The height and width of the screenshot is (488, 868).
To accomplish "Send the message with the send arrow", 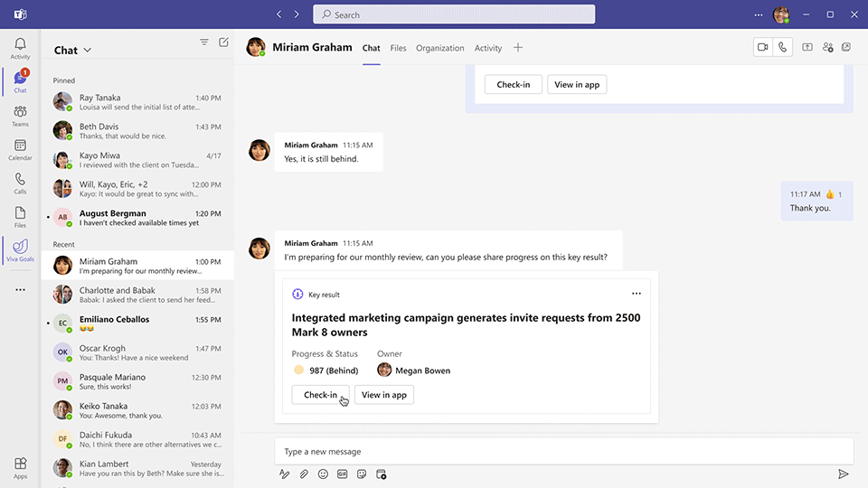I will pos(843,474).
